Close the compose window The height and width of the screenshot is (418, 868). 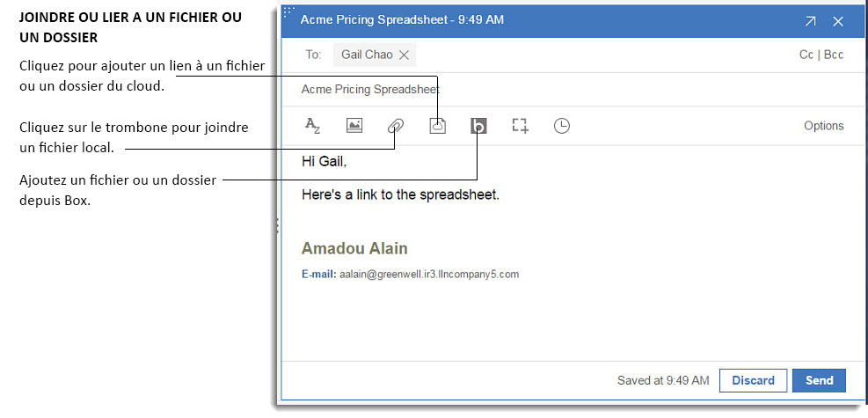click(838, 20)
